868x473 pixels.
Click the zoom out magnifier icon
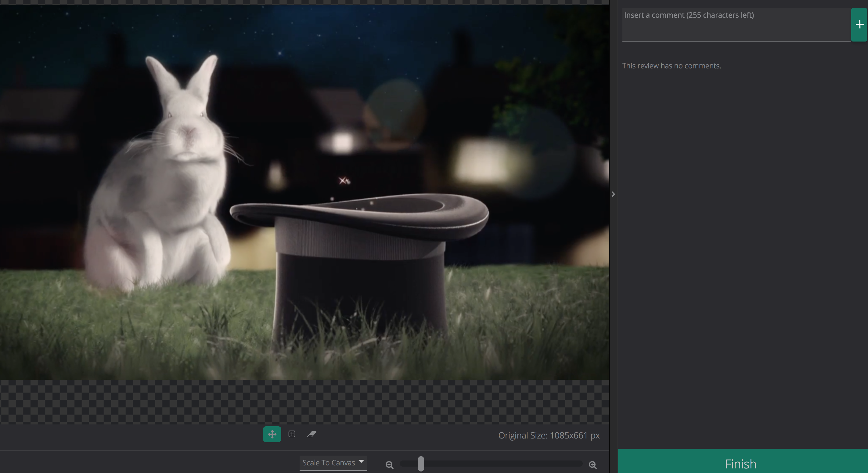(x=389, y=465)
